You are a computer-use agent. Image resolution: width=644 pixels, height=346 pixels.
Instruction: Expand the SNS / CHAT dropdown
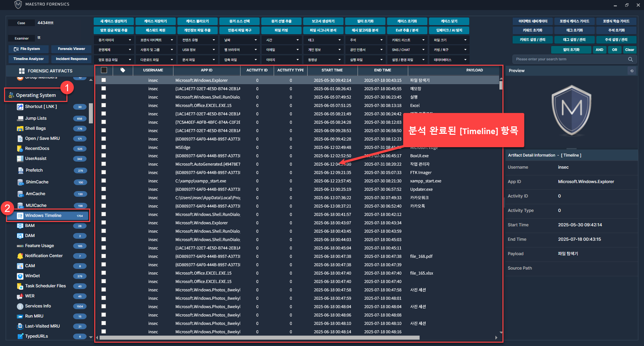click(407, 50)
